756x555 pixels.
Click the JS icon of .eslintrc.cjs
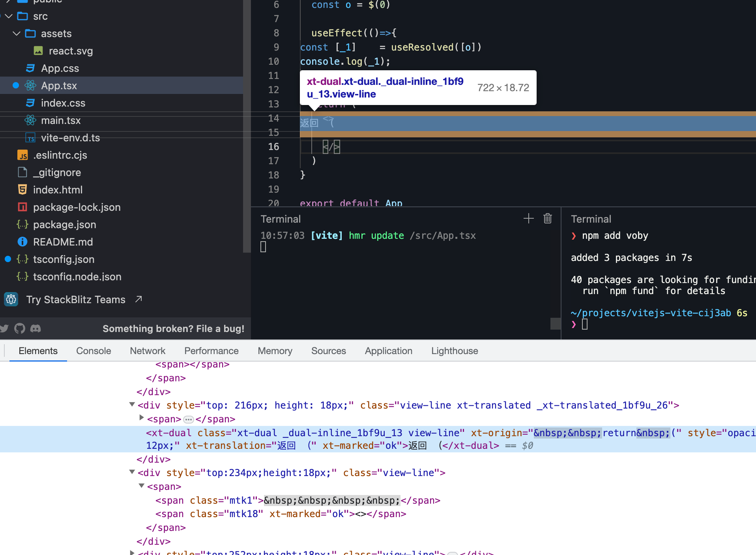(x=22, y=155)
